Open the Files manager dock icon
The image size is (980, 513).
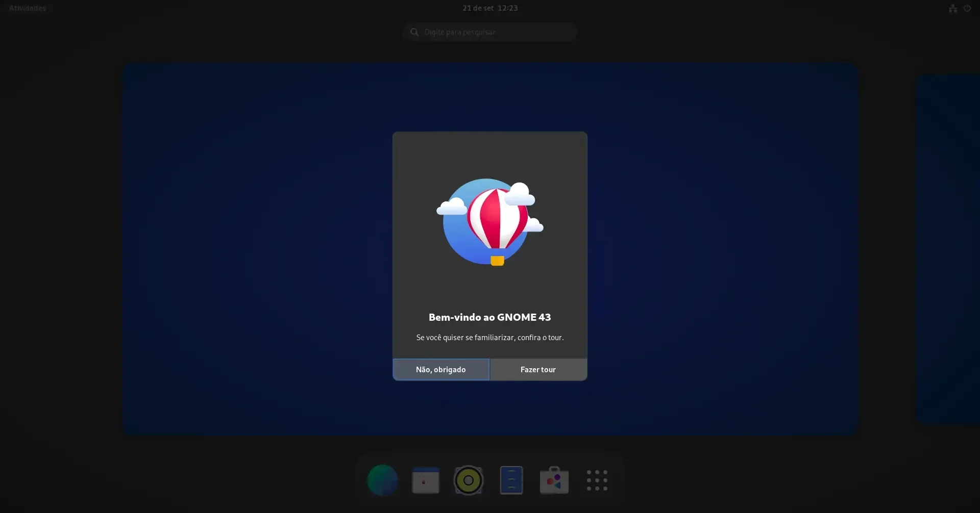[x=511, y=480]
